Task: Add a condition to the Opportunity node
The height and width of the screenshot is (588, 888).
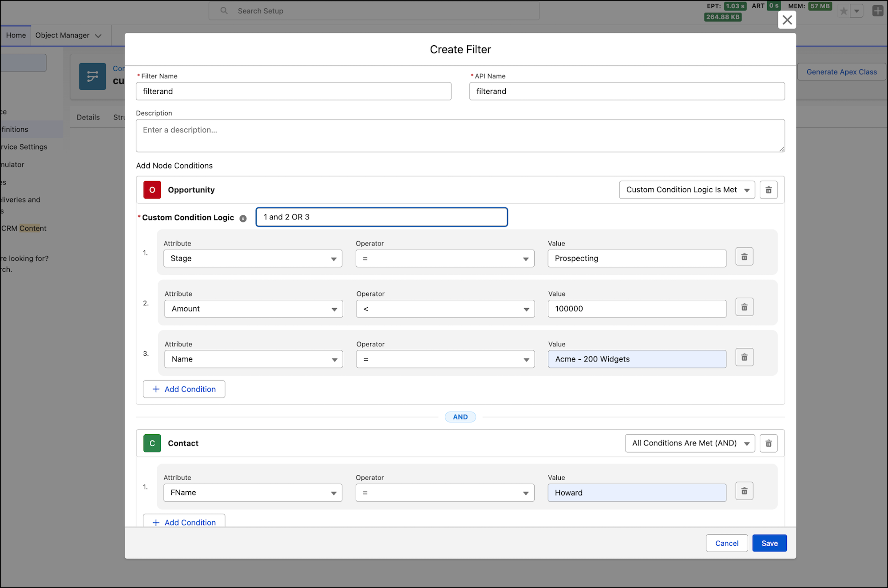Action: [x=184, y=389]
